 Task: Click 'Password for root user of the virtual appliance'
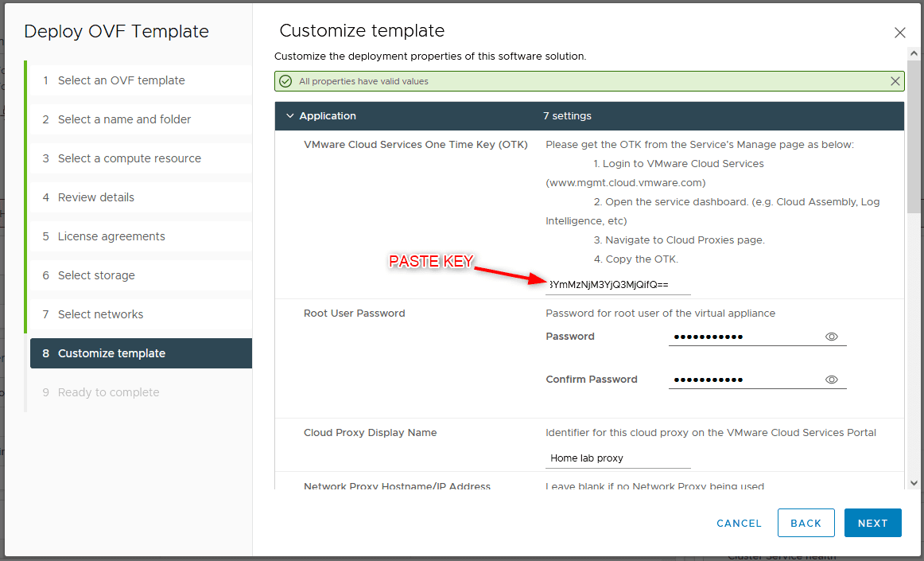[x=660, y=314]
